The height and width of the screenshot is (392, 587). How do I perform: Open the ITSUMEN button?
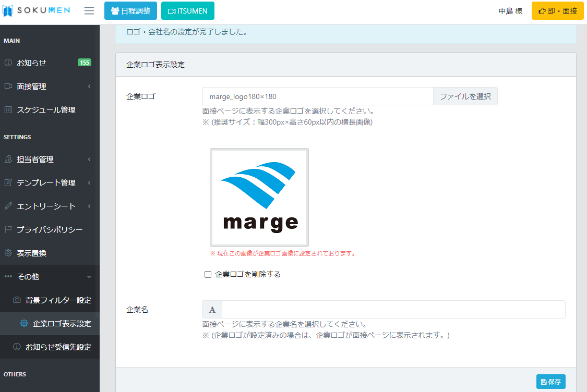coord(188,11)
